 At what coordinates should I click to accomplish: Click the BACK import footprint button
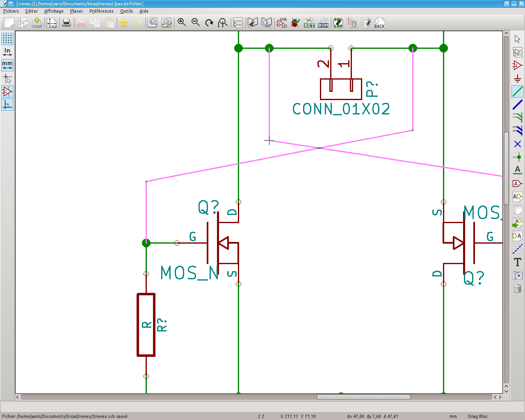[379, 23]
